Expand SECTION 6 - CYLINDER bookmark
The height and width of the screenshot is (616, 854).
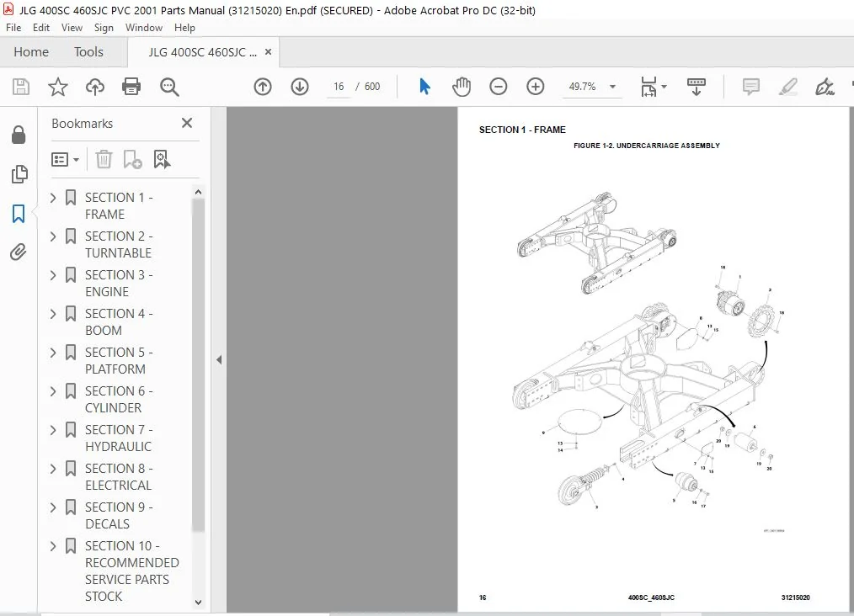coord(53,390)
